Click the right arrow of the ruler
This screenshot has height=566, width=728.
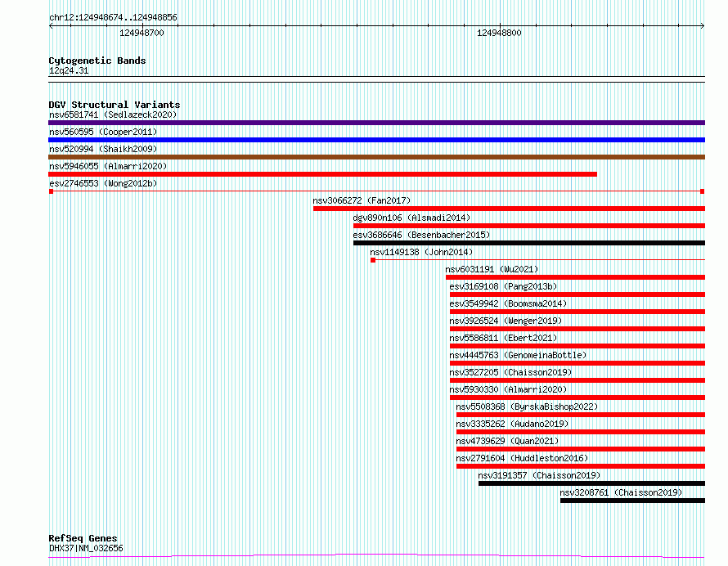pos(703,26)
